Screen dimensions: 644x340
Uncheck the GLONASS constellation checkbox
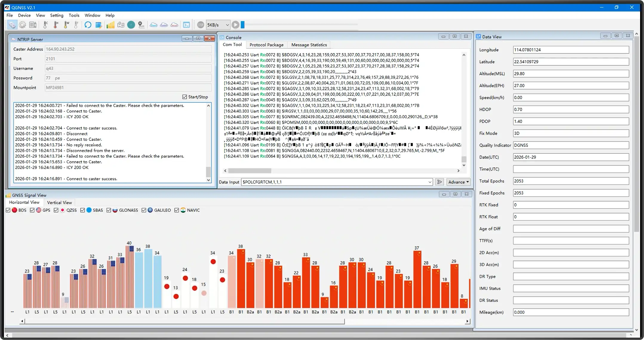(109, 210)
